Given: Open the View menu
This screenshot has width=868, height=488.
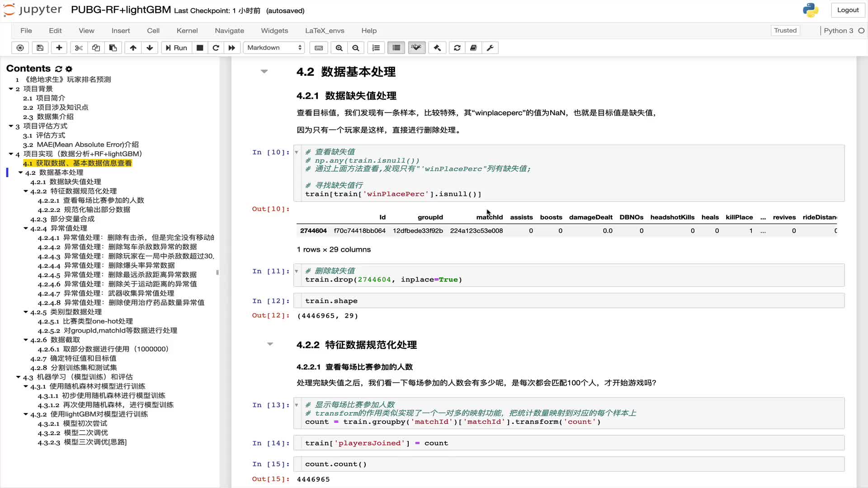Looking at the screenshot, I should pos(86,31).
